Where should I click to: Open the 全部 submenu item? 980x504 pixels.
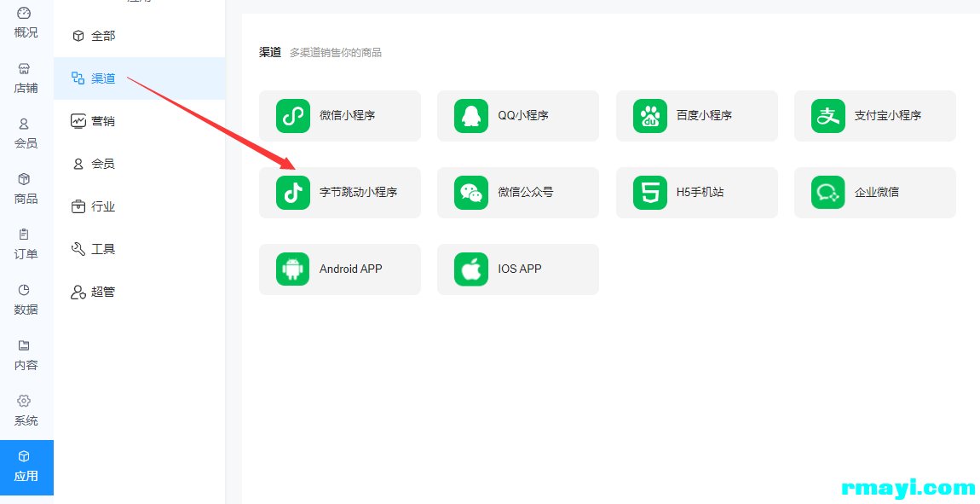coord(140,36)
